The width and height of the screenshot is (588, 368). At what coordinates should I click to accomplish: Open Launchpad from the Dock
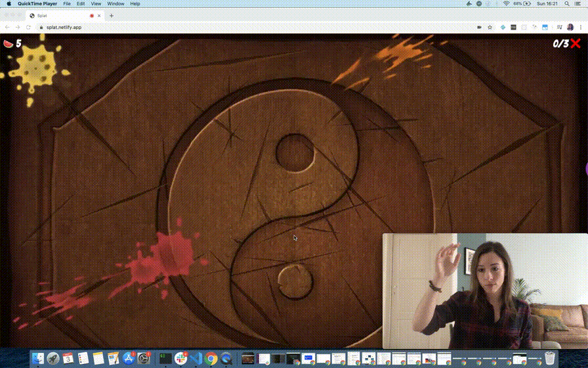(53, 358)
